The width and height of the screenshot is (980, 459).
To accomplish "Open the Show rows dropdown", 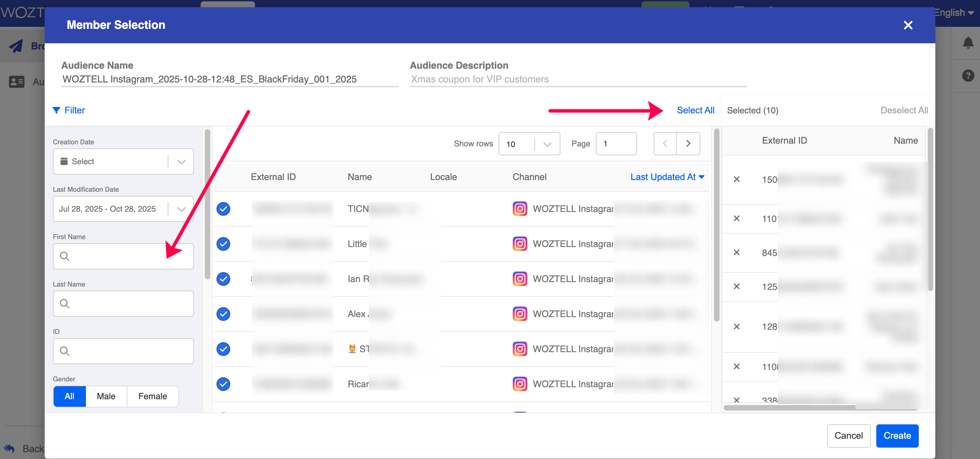I will (x=529, y=144).
